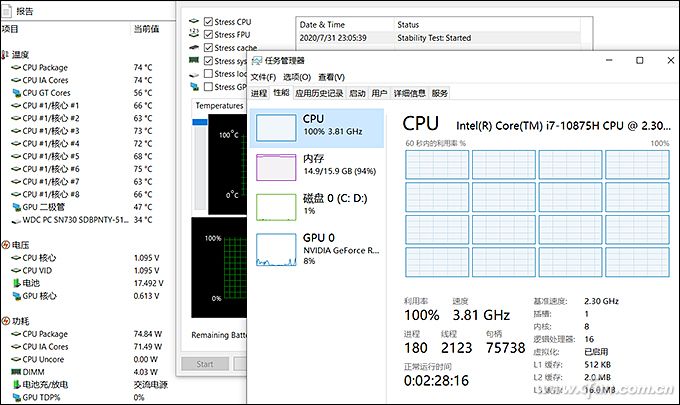680x405 pixels.
Task: Click the Stress GPU monitor icon
Action: point(194,86)
